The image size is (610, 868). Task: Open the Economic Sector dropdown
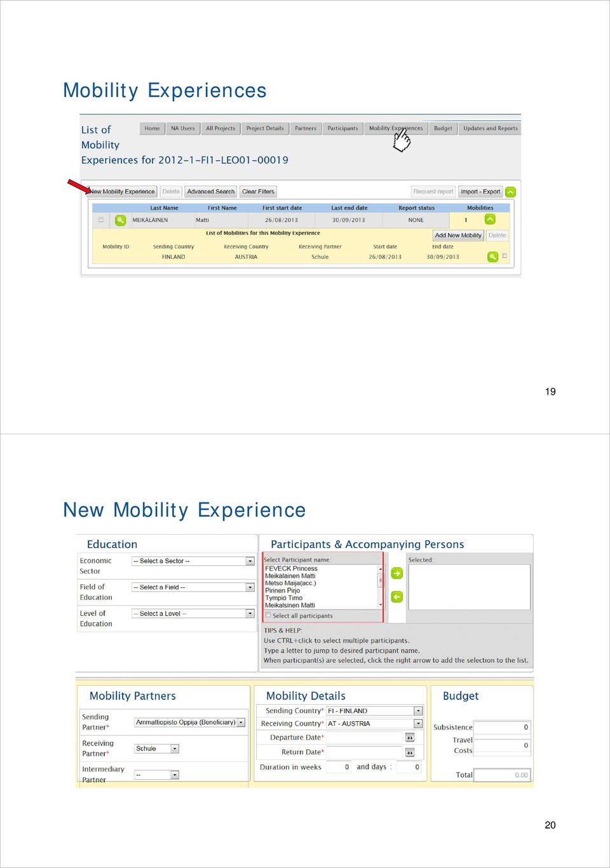tap(193, 561)
